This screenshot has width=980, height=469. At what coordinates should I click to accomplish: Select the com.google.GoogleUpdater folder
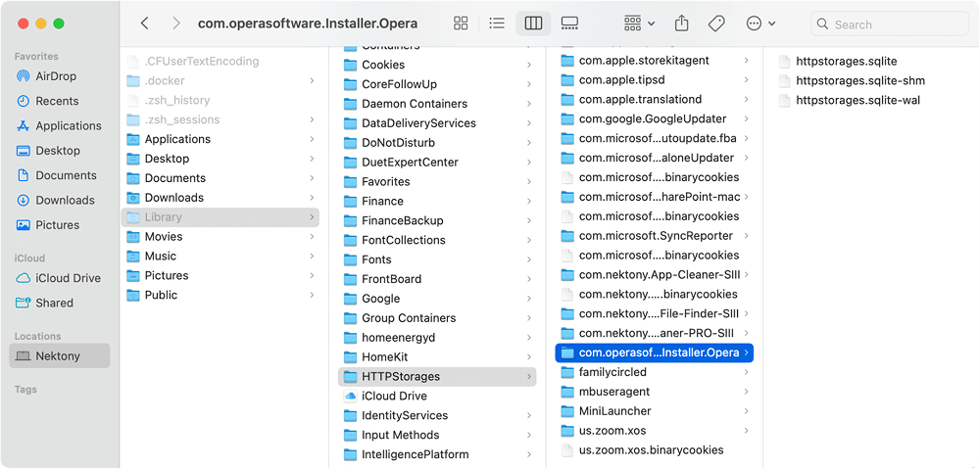655,118
